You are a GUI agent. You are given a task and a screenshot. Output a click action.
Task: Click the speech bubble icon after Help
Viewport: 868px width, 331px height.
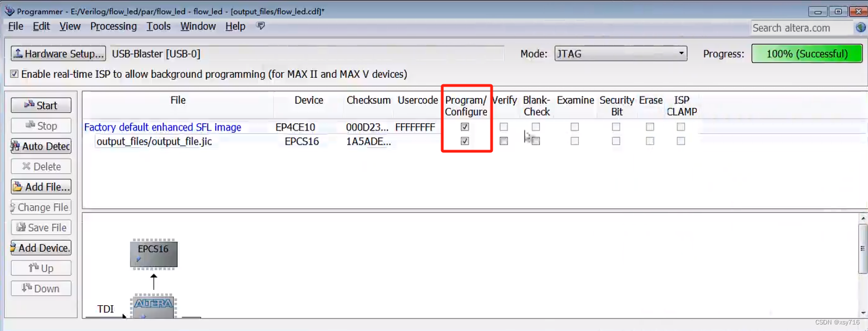point(261,26)
